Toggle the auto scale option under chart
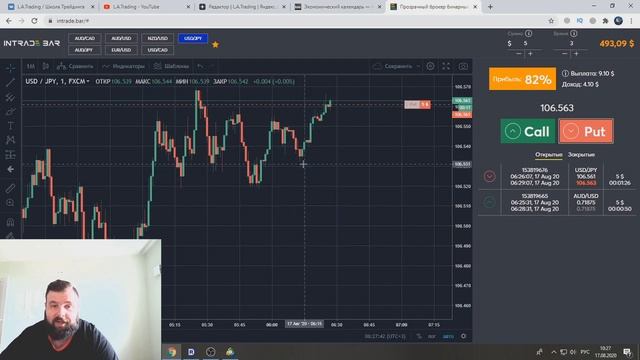640x360 pixels. coord(448,336)
